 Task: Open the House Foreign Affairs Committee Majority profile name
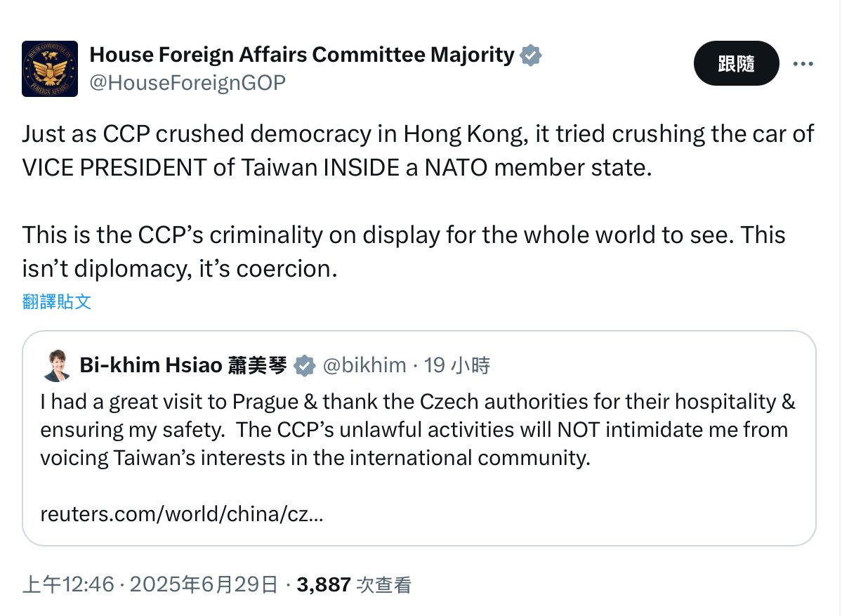point(302,54)
